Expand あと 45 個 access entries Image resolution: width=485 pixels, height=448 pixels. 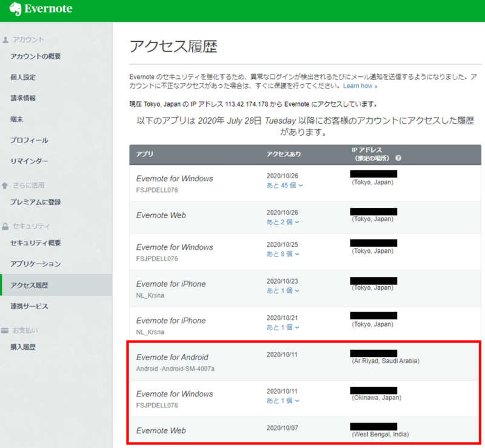(284, 186)
